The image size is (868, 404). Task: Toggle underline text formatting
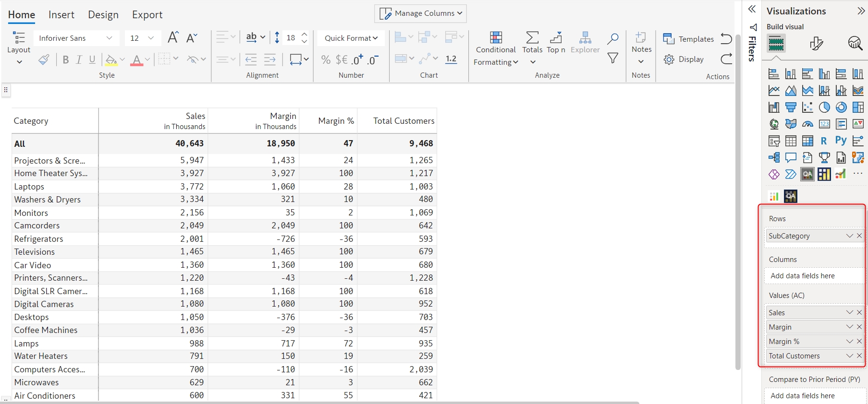(x=92, y=59)
